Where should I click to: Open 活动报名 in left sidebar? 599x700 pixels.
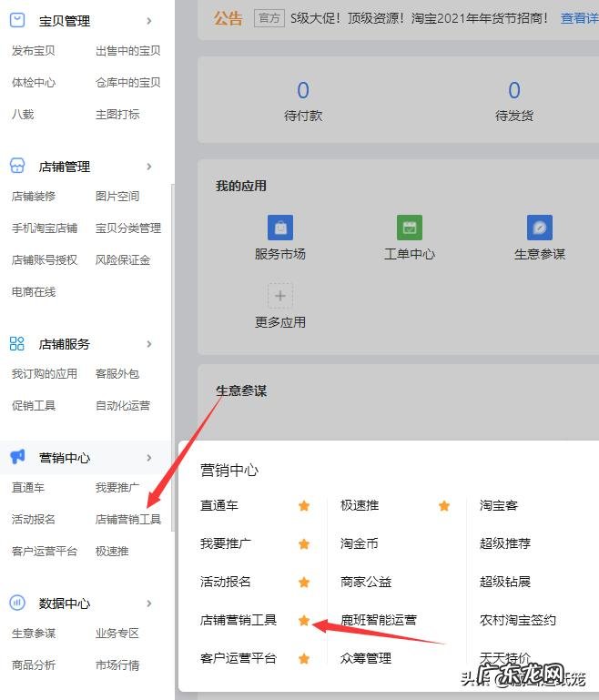coord(34,519)
